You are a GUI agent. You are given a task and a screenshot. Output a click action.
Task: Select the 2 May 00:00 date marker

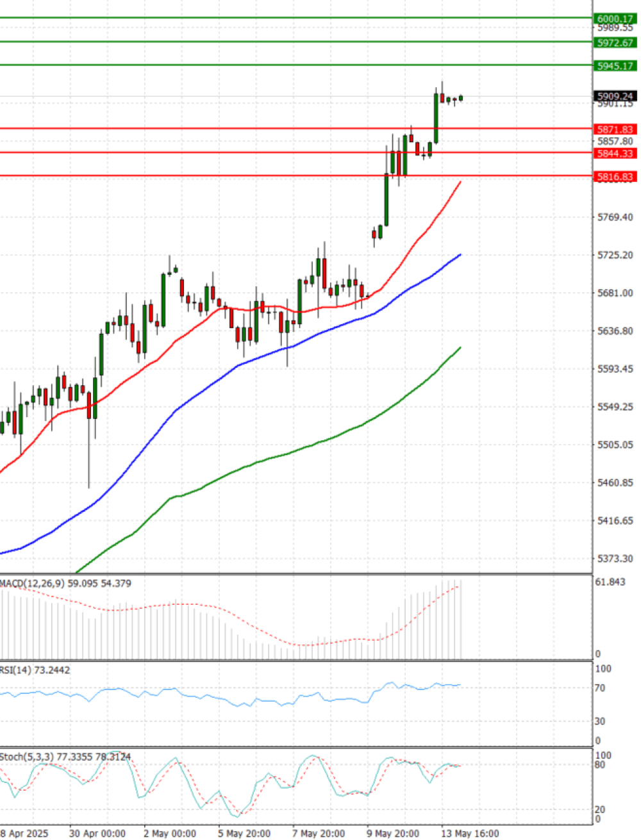170,833
